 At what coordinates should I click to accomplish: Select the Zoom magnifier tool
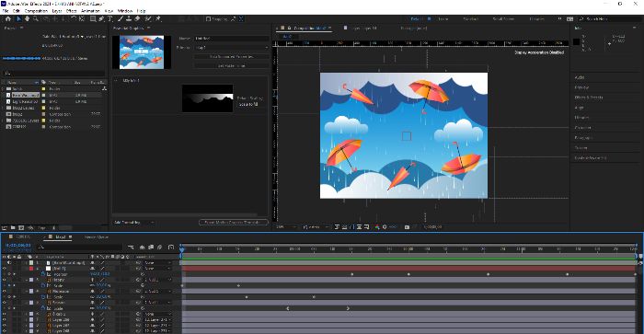(x=36, y=19)
